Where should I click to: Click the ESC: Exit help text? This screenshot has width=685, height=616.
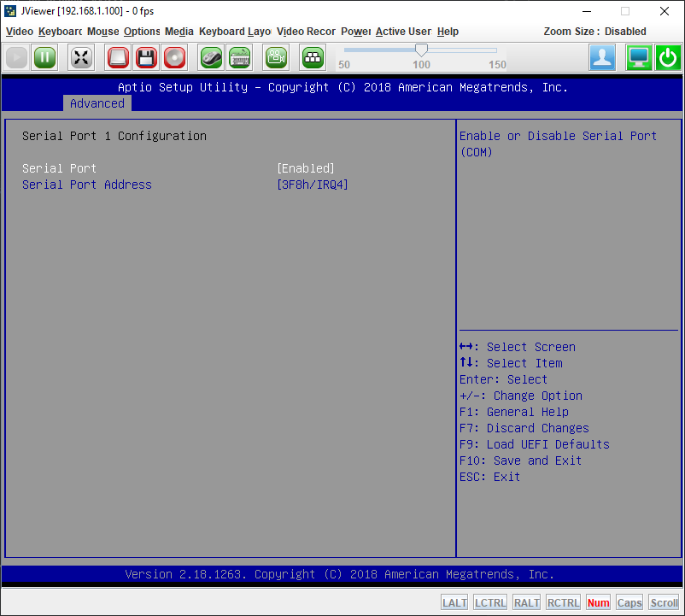point(489,477)
